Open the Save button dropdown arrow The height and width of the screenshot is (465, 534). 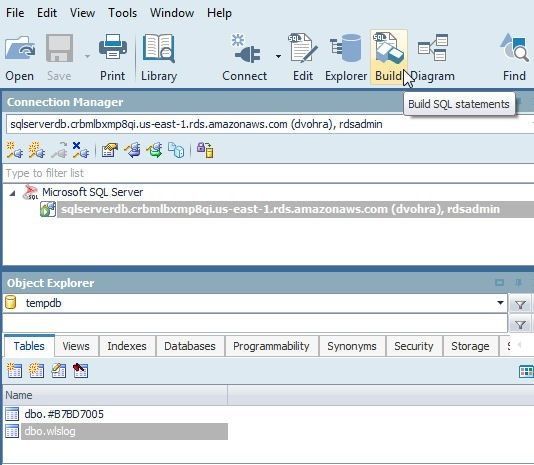(87, 56)
